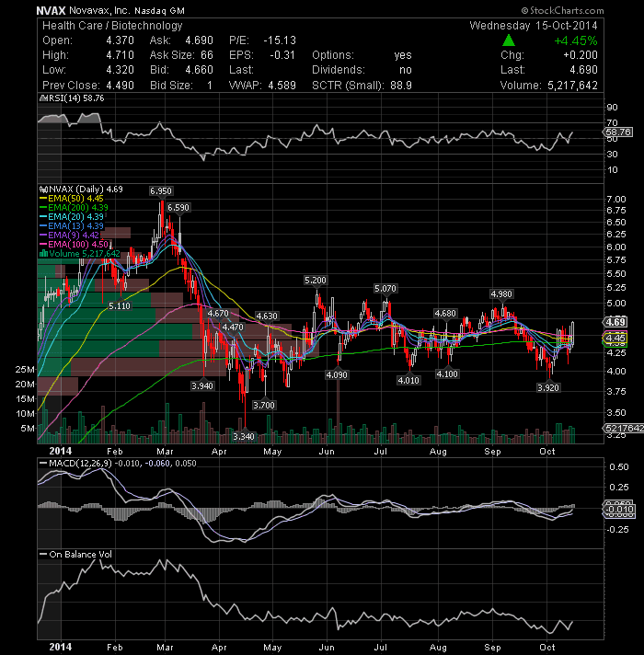Click the 3.340 low price label
This screenshot has height=655, width=644.
244,437
